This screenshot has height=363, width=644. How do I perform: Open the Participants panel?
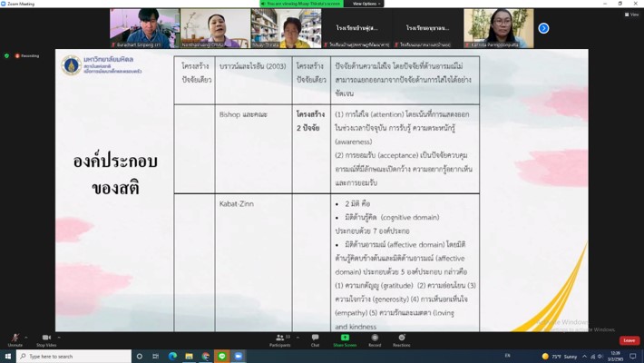point(280,338)
